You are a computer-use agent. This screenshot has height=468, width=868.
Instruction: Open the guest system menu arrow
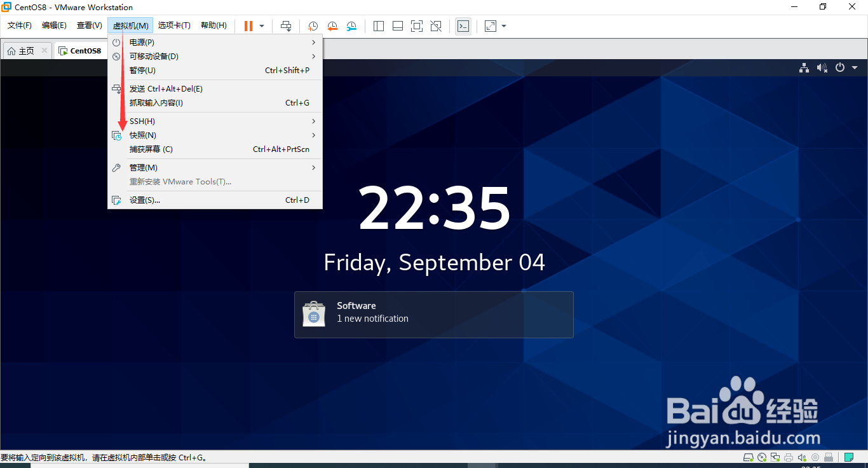click(x=855, y=67)
